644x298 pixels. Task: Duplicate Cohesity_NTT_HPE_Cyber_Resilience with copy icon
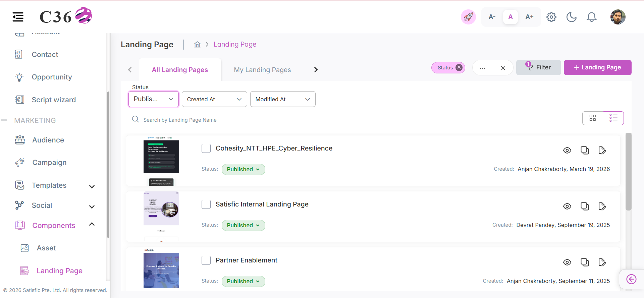point(585,150)
